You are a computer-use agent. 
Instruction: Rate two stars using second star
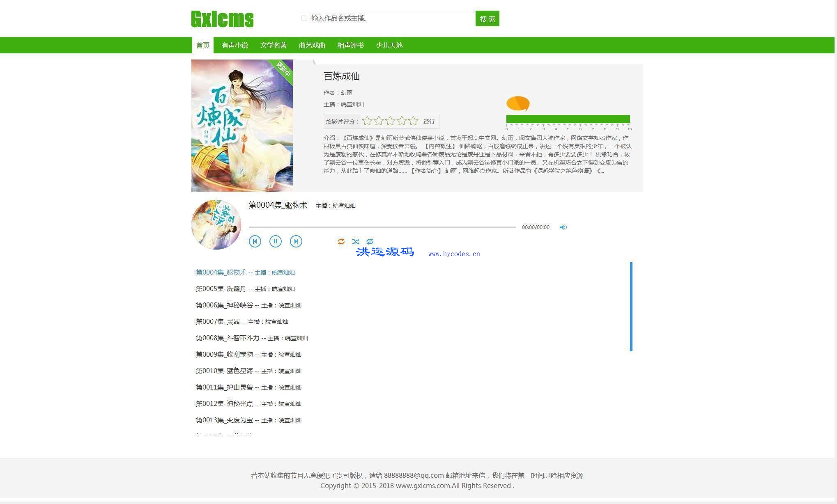(x=379, y=121)
